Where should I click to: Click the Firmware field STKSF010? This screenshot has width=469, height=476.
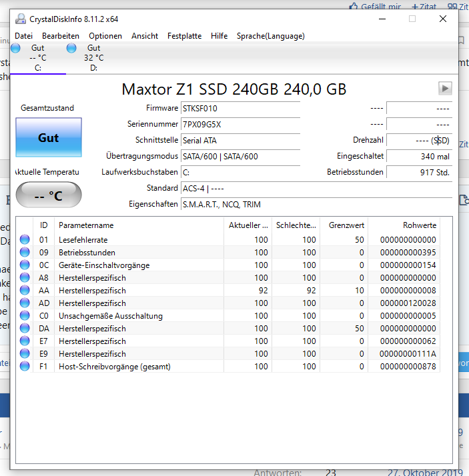point(240,109)
